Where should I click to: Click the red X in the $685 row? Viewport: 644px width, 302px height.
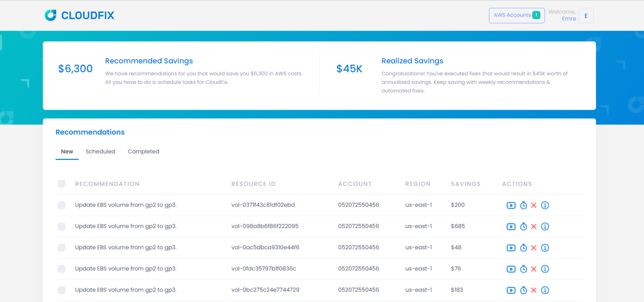(x=534, y=227)
